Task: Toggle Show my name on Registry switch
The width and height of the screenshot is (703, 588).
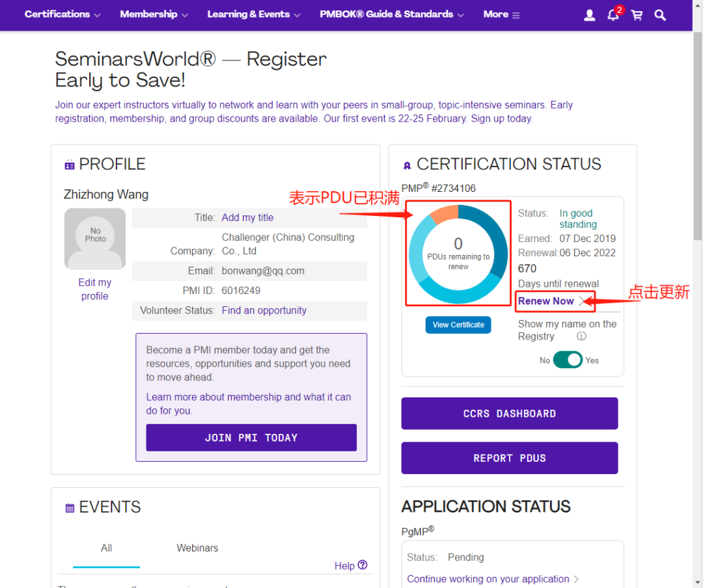Action: [568, 360]
